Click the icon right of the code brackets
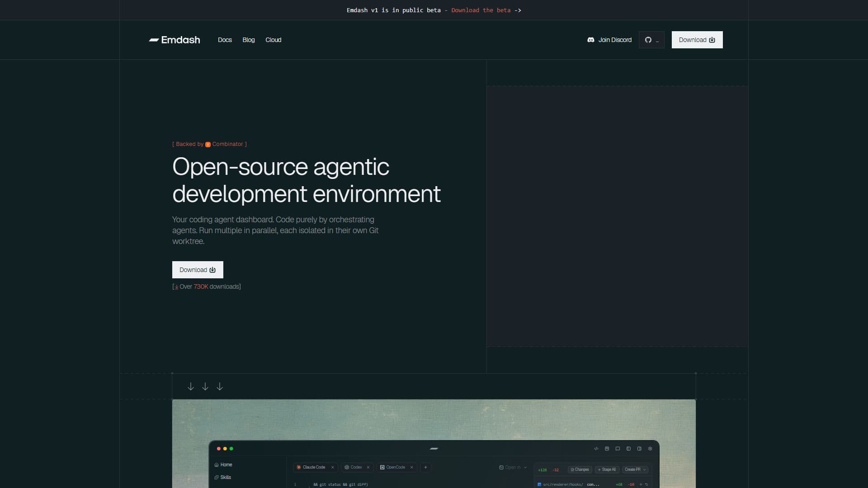 607,449
